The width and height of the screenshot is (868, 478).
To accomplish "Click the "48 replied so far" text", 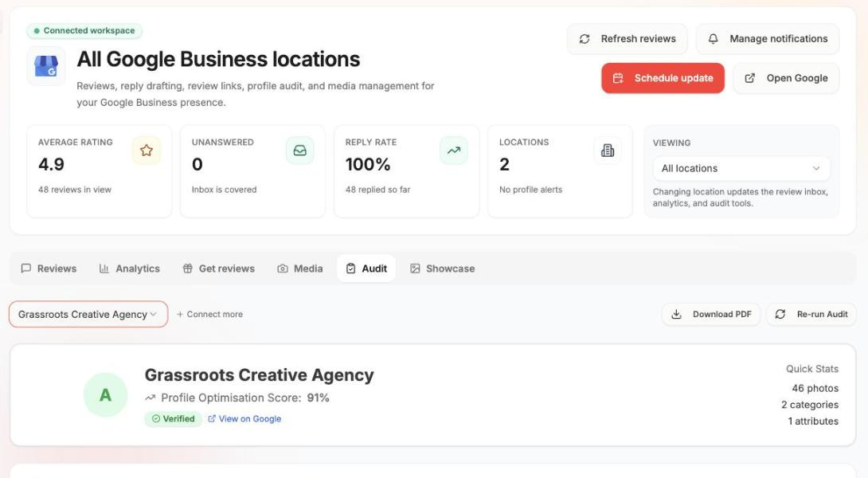I will [378, 190].
